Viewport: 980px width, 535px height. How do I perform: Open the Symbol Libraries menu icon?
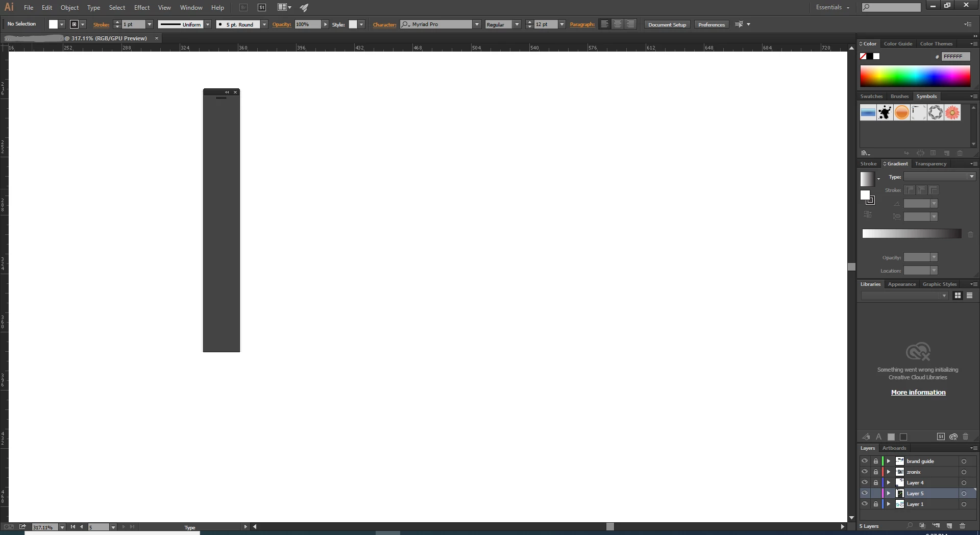tap(866, 153)
